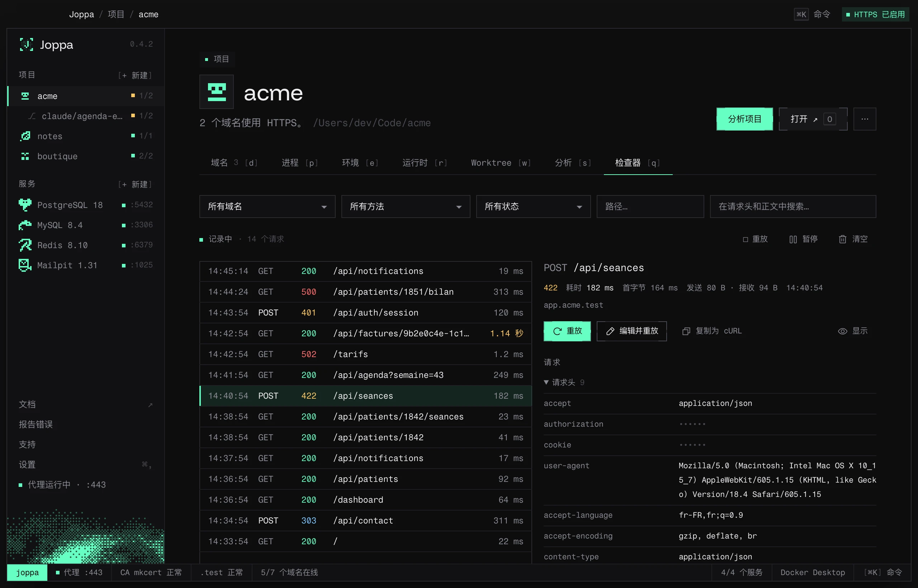Select request row /api/factures/9b2e0c4e-1c1…
The width and height of the screenshot is (918, 588).
click(x=365, y=333)
